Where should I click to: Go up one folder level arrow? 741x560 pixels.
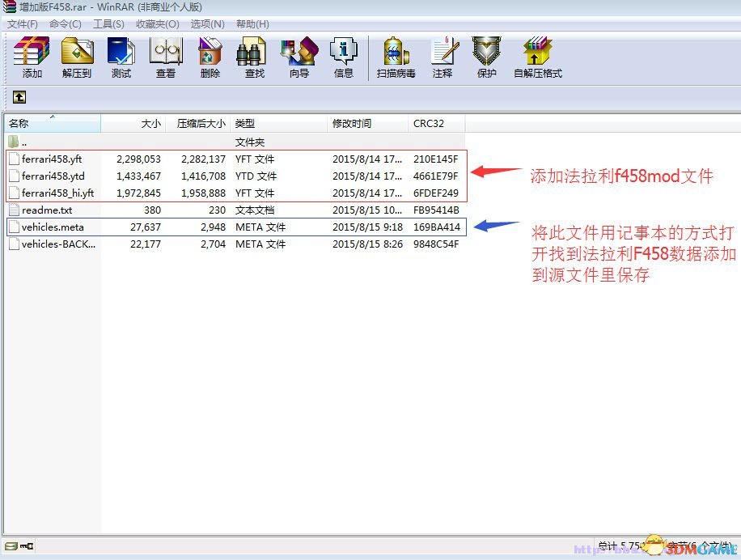coord(19,97)
